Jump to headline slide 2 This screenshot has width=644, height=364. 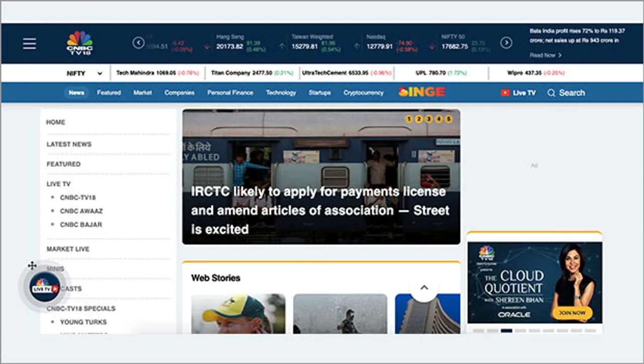[419, 119]
